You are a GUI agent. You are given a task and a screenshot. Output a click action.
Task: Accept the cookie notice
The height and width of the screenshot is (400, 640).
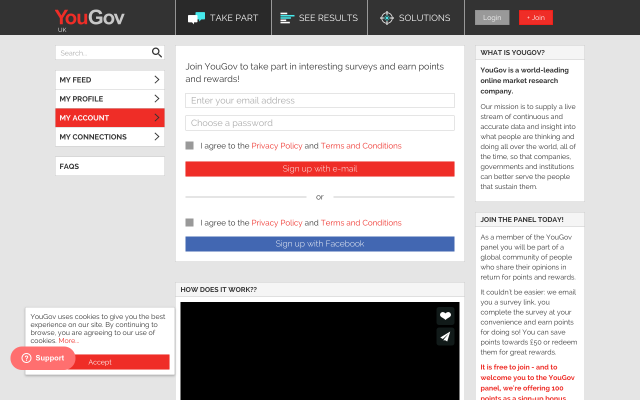coord(100,362)
